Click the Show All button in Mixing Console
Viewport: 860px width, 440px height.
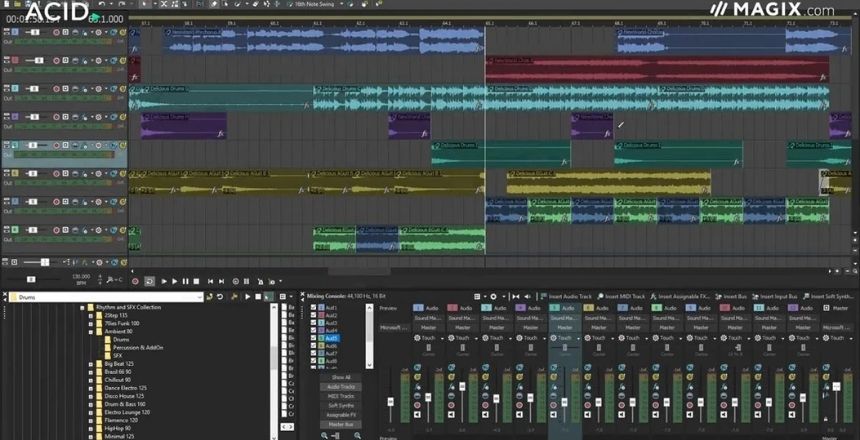pyautogui.click(x=341, y=377)
